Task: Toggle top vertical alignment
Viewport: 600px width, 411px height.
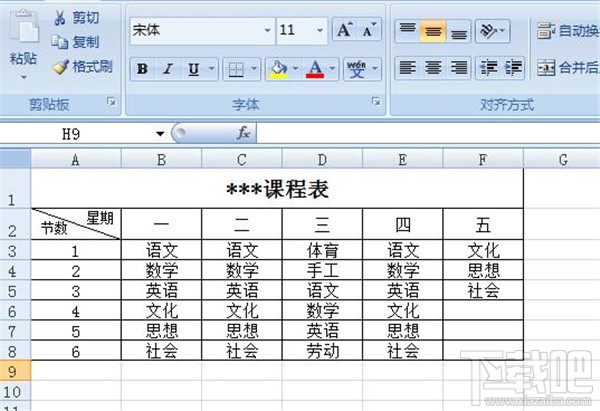Action: [x=408, y=31]
